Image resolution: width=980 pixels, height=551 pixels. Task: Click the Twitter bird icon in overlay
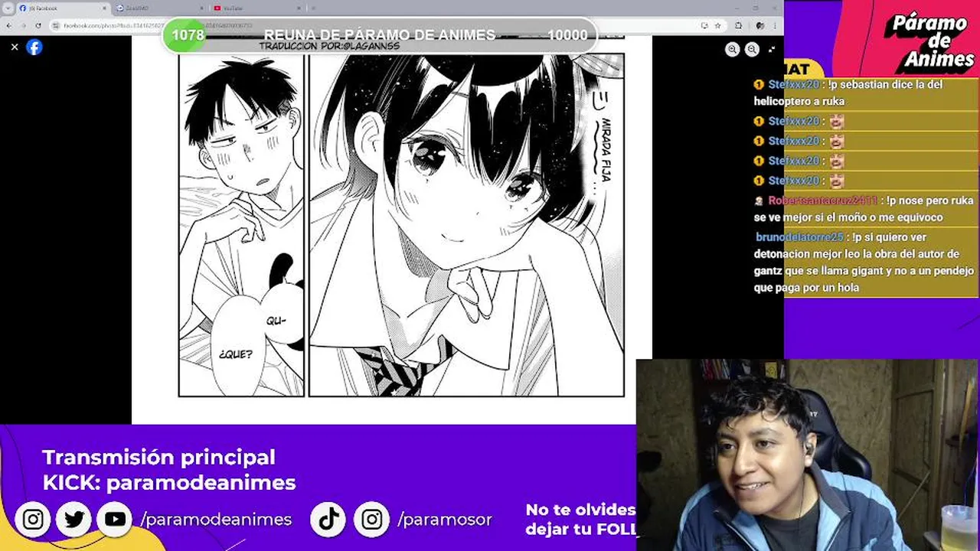click(74, 520)
